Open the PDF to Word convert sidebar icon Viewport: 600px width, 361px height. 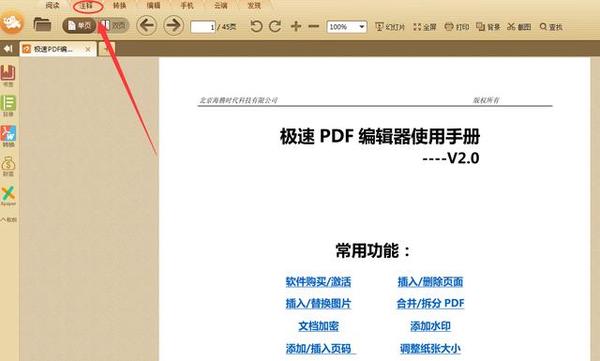tap(8, 136)
